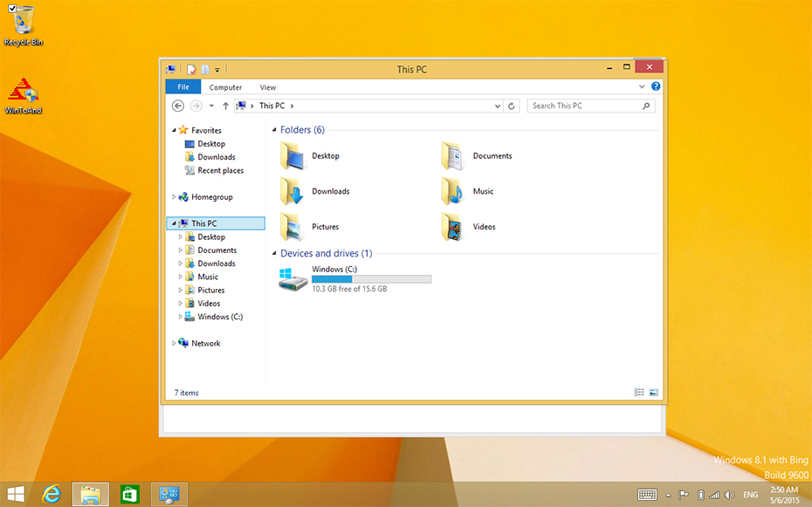The width and height of the screenshot is (812, 507).
Task: Switch to large icons view in status bar
Action: tap(653, 393)
